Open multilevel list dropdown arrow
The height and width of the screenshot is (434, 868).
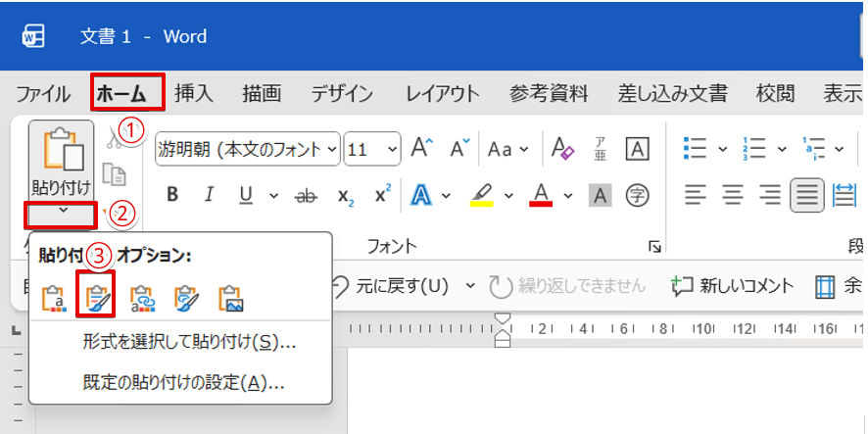(x=840, y=148)
